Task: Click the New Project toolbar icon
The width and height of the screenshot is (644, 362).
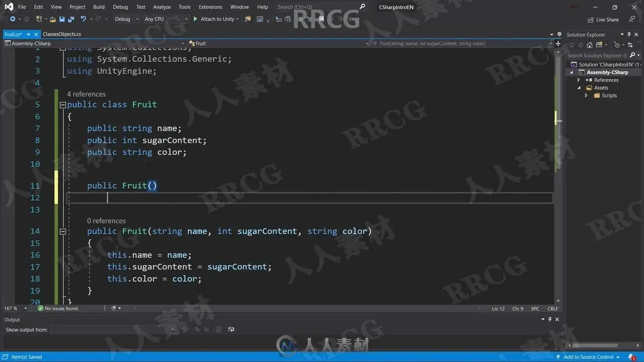Action: click(x=39, y=19)
